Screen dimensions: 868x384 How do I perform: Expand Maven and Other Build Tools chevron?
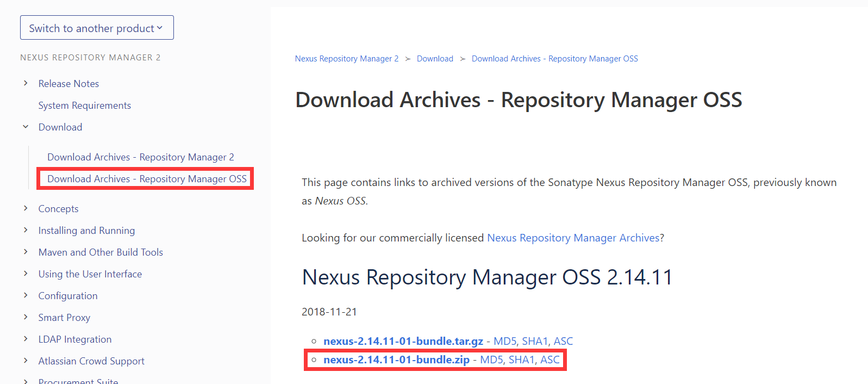click(26, 252)
